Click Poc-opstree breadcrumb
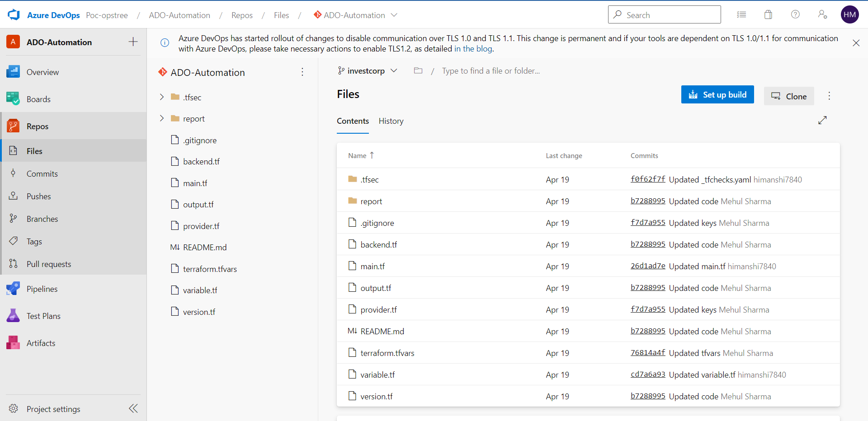 tap(107, 15)
